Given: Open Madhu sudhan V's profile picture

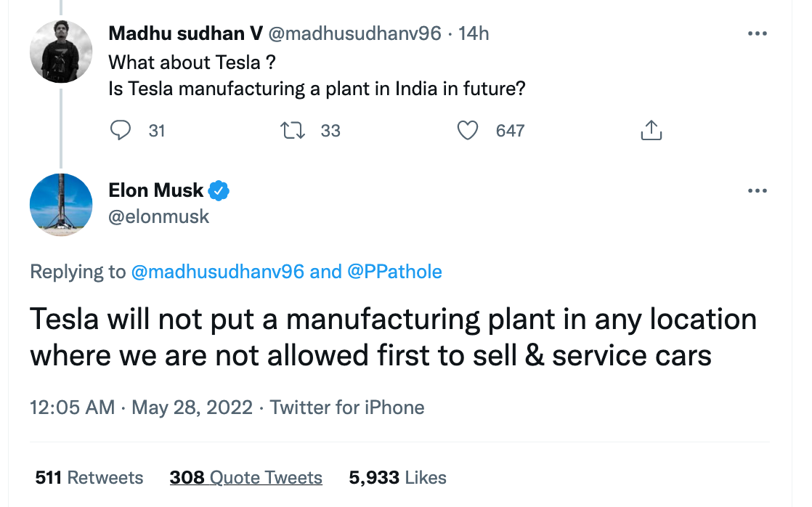Looking at the screenshot, I should (61, 52).
